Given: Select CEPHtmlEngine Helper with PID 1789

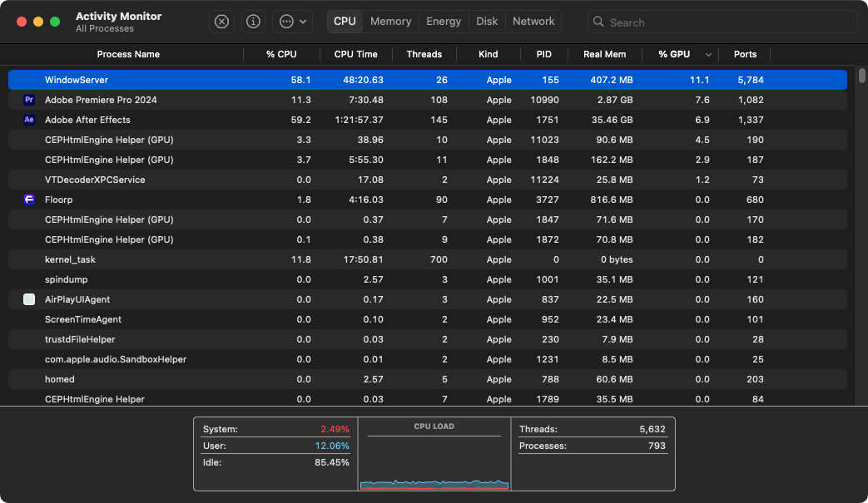Looking at the screenshot, I should (x=428, y=398).
